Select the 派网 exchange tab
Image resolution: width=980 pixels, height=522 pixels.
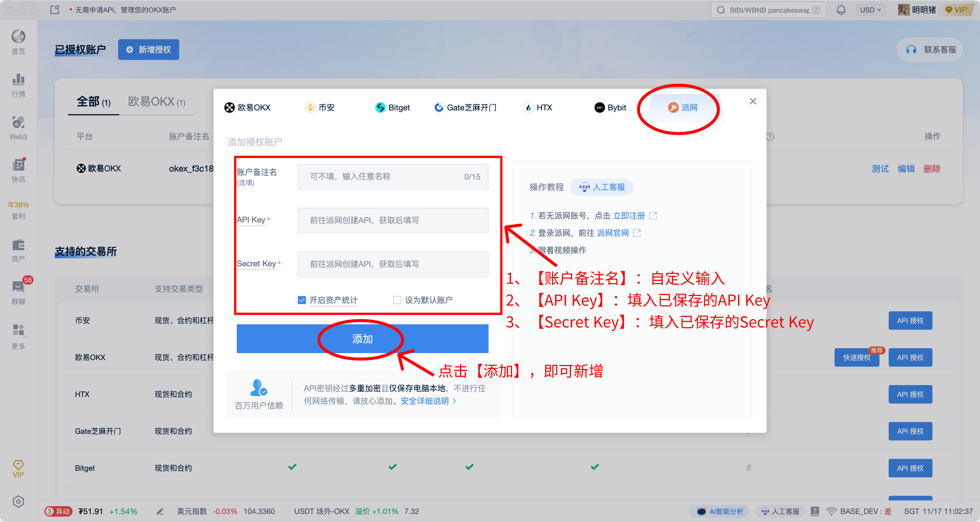click(683, 108)
